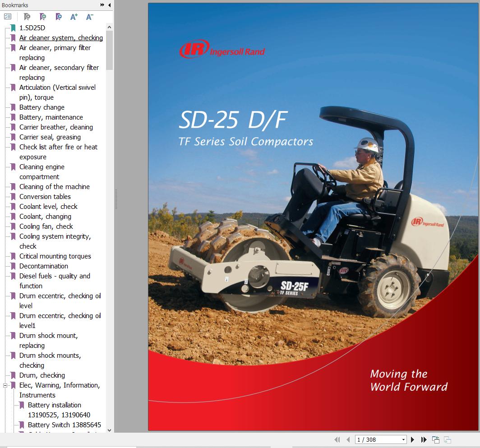The image size is (480, 448).
Task: Open Decontamination bookmark
Action: pos(43,266)
